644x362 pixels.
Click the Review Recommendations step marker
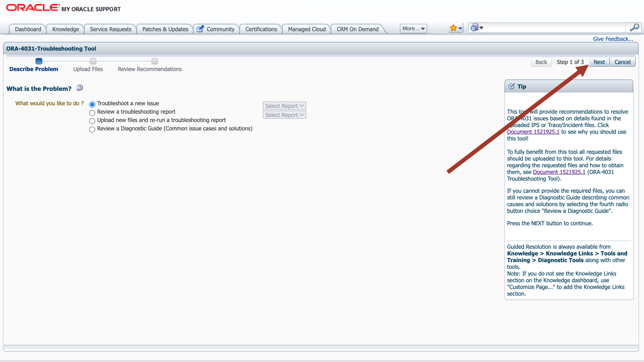point(155,61)
